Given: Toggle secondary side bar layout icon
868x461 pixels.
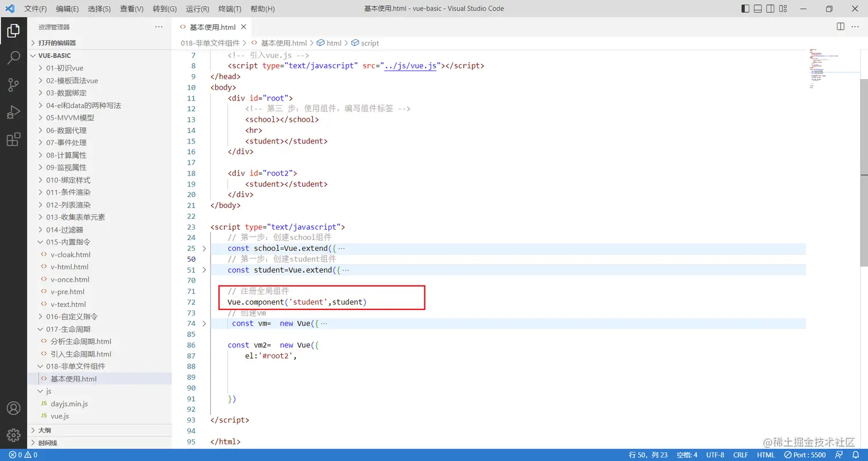Looking at the screenshot, I should [x=770, y=9].
